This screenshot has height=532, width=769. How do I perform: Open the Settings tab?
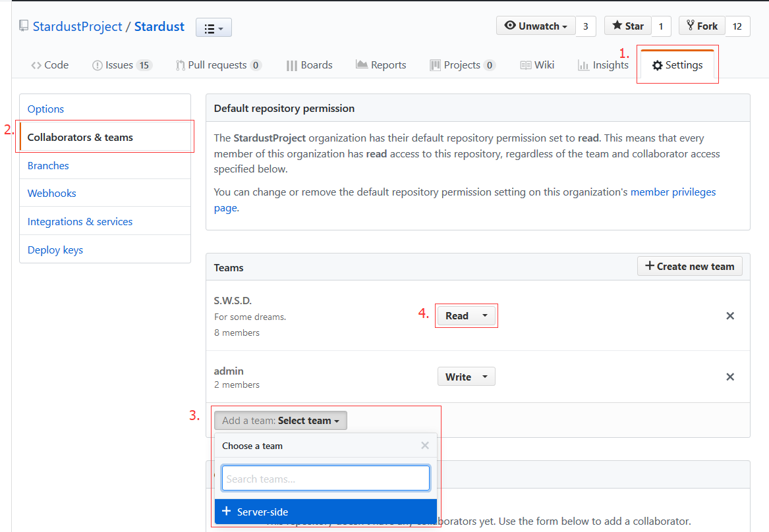[677, 65]
